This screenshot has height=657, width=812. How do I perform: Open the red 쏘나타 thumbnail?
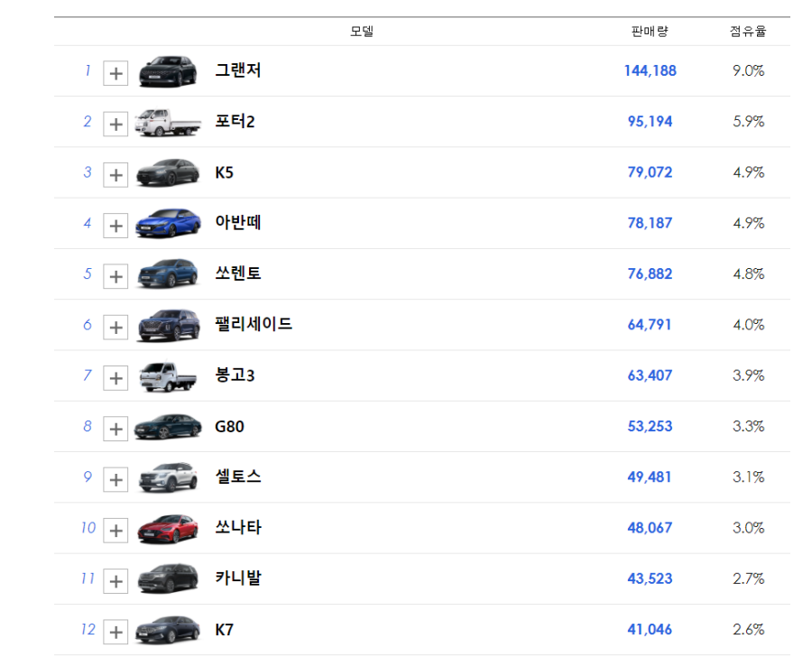click(168, 529)
